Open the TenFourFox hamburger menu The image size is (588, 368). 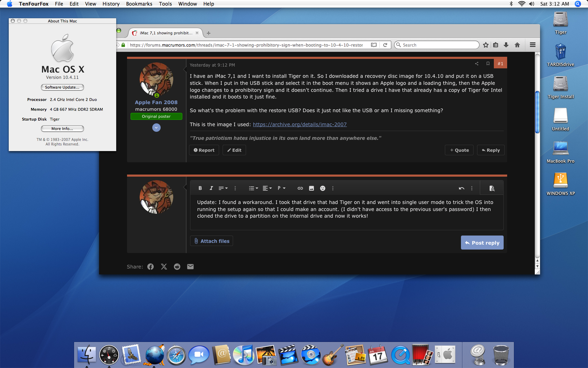tap(533, 45)
